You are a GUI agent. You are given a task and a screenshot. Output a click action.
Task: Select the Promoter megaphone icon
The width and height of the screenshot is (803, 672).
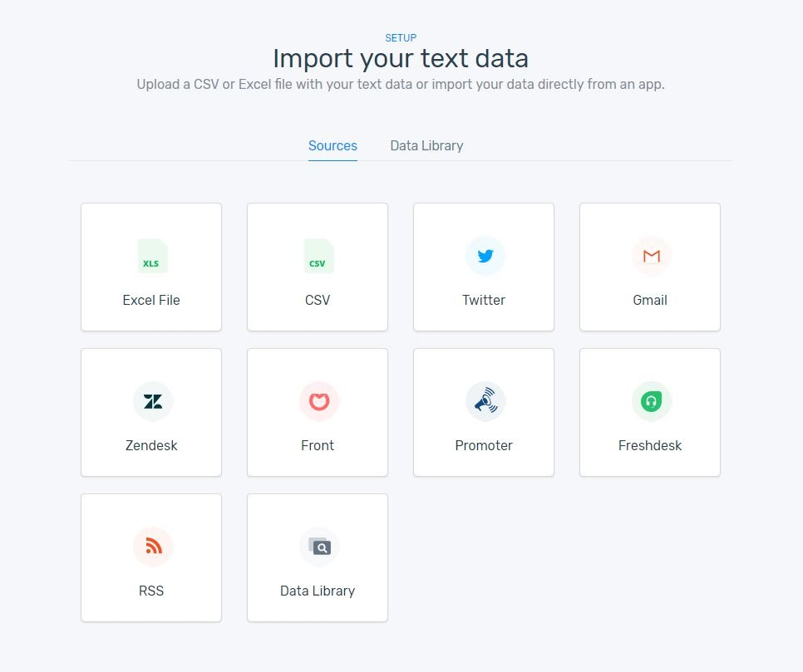click(x=485, y=402)
